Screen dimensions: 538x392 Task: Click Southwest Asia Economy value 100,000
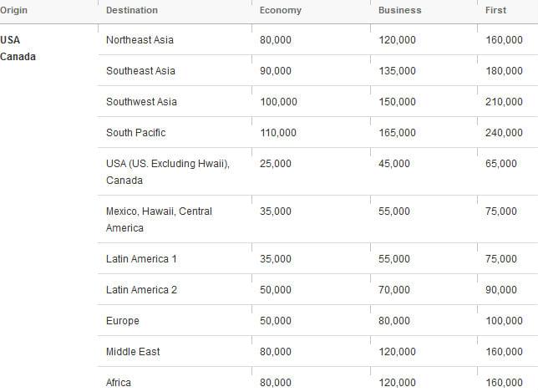click(279, 102)
